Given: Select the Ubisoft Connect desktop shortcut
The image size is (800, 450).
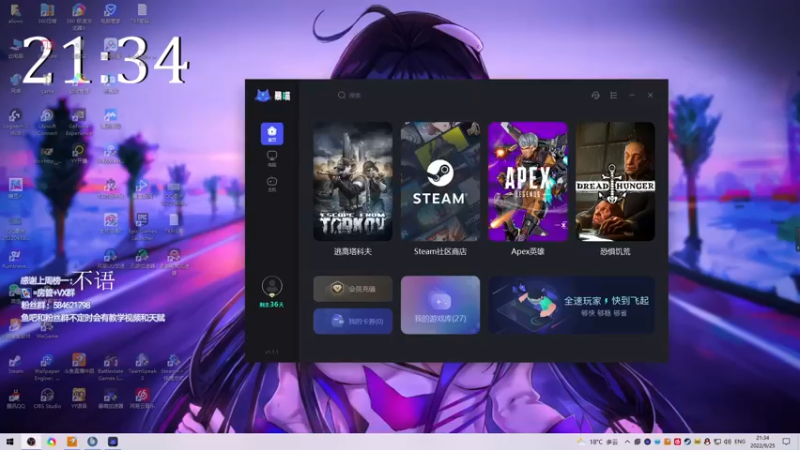Looking at the screenshot, I should pos(47,122).
